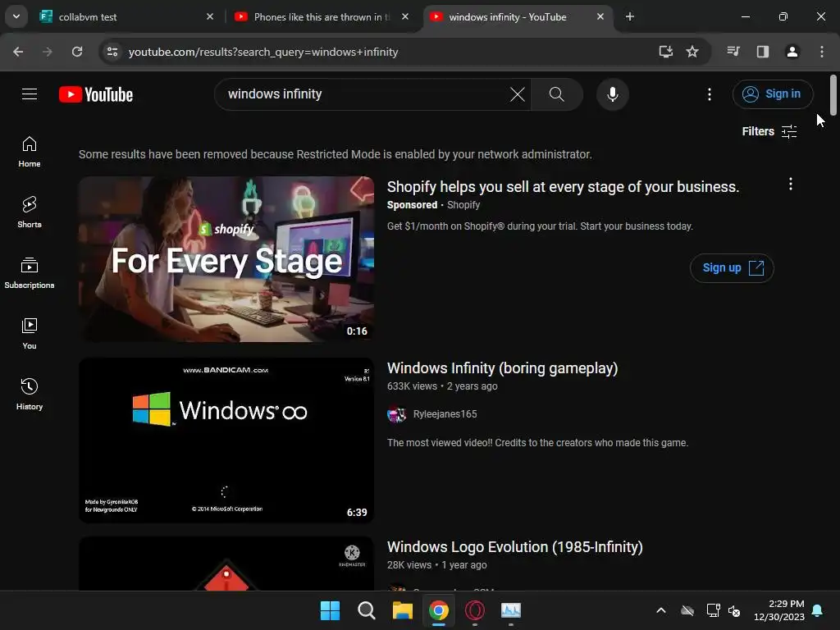Open History in the sidebar
The image size is (840, 630).
tap(30, 394)
